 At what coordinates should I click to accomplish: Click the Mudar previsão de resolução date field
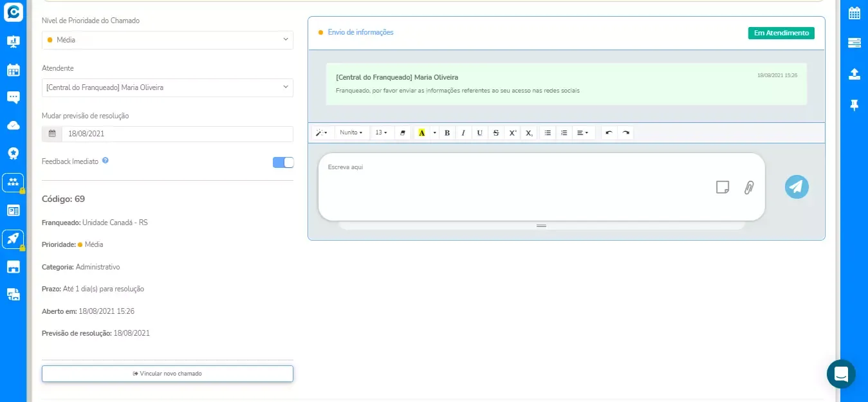pyautogui.click(x=178, y=134)
